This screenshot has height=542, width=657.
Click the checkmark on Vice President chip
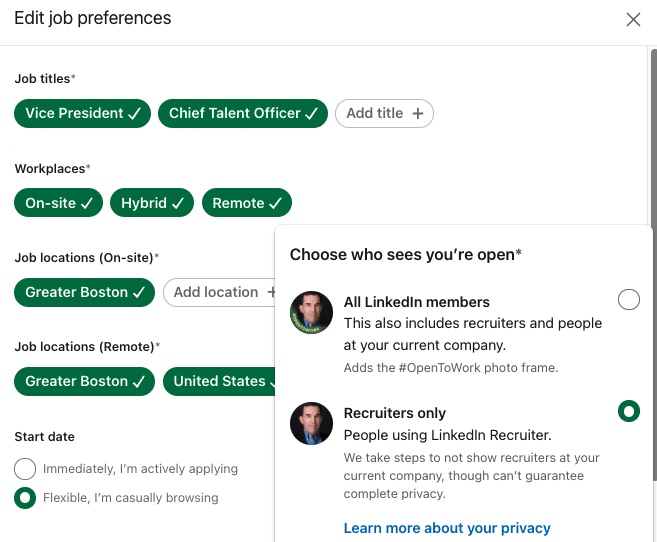[134, 114]
